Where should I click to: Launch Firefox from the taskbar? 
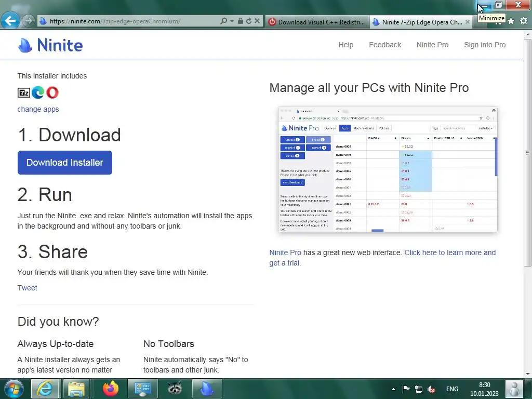(x=111, y=389)
